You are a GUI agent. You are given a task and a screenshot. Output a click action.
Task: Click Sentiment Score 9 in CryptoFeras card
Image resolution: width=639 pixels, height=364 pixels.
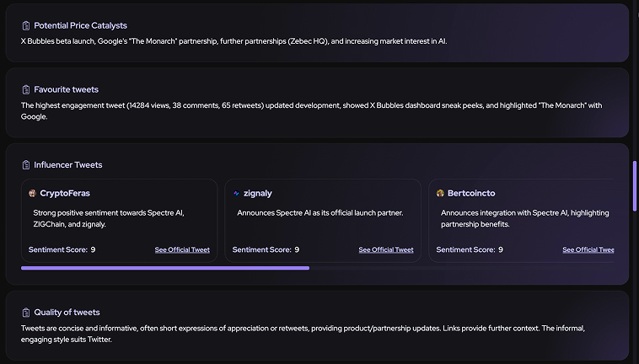point(62,250)
